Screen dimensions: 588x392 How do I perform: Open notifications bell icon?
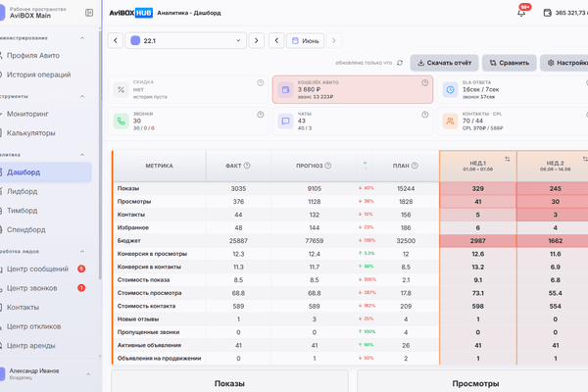tap(521, 13)
